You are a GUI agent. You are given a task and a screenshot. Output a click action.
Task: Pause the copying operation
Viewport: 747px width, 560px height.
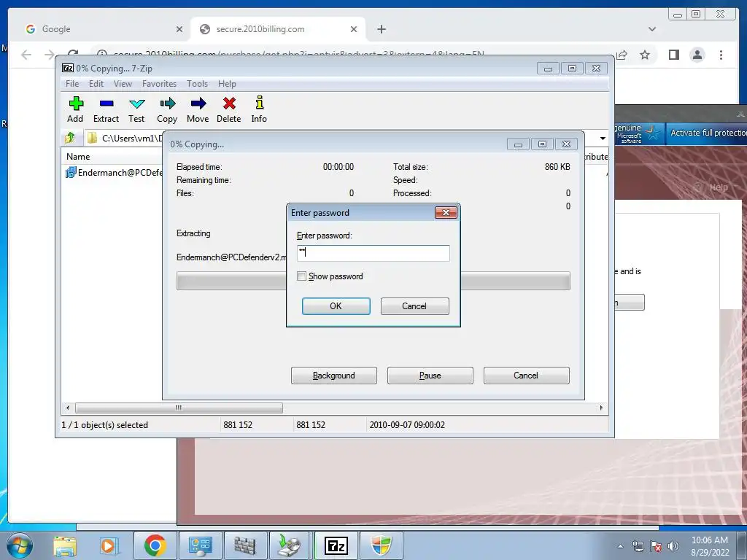(x=430, y=376)
